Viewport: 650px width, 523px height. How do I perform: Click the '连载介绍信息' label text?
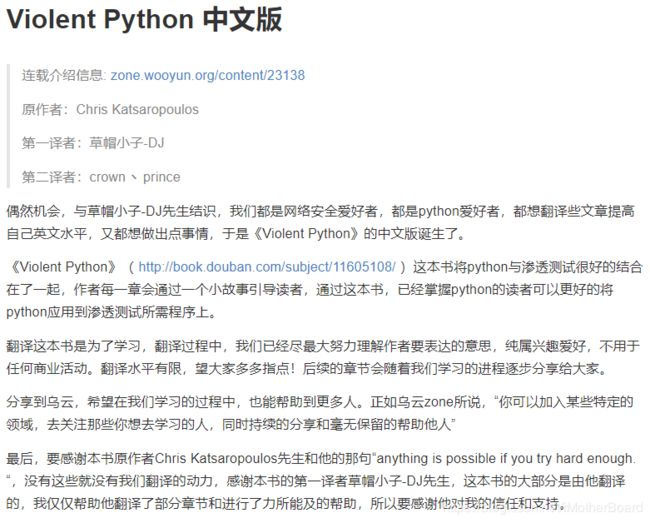coord(62,75)
